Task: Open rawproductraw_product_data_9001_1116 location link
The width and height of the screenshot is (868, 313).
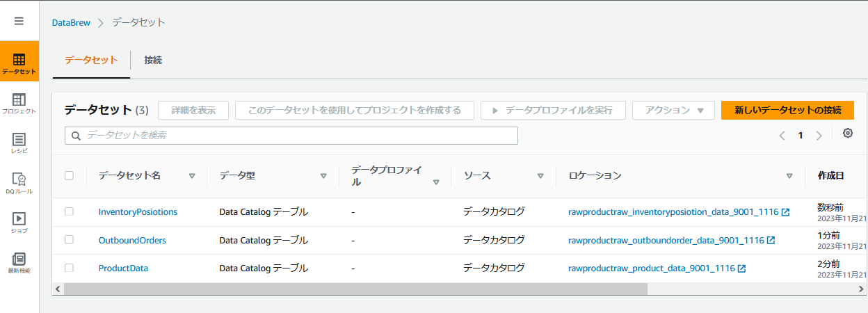Action: (x=652, y=268)
